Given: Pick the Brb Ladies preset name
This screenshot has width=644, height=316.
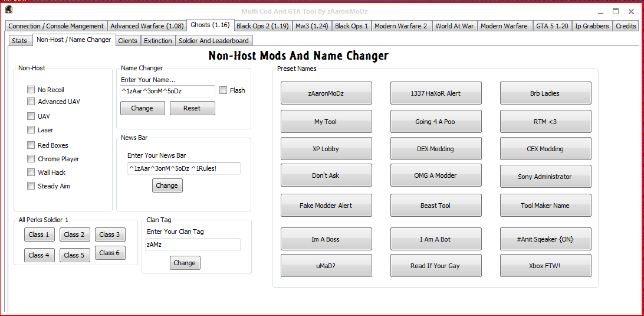Looking at the screenshot, I should pyautogui.click(x=546, y=93).
